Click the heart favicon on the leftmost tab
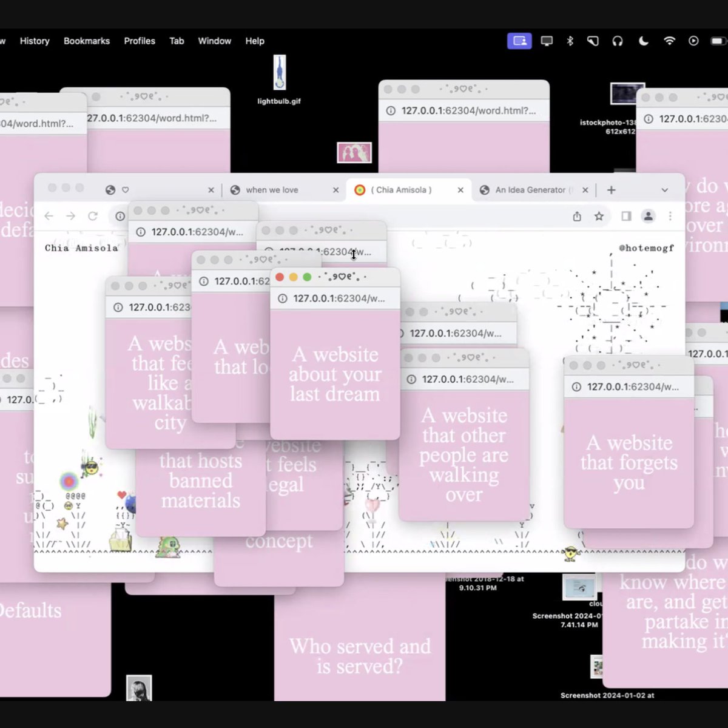Image resolution: width=728 pixels, height=728 pixels. (x=126, y=189)
